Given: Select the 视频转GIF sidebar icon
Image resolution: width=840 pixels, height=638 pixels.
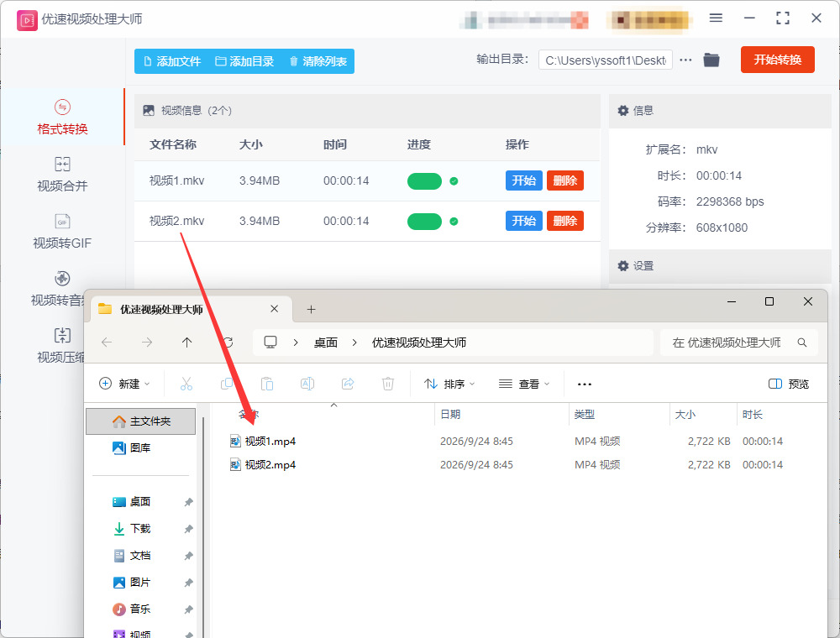Looking at the screenshot, I should (x=62, y=221).
